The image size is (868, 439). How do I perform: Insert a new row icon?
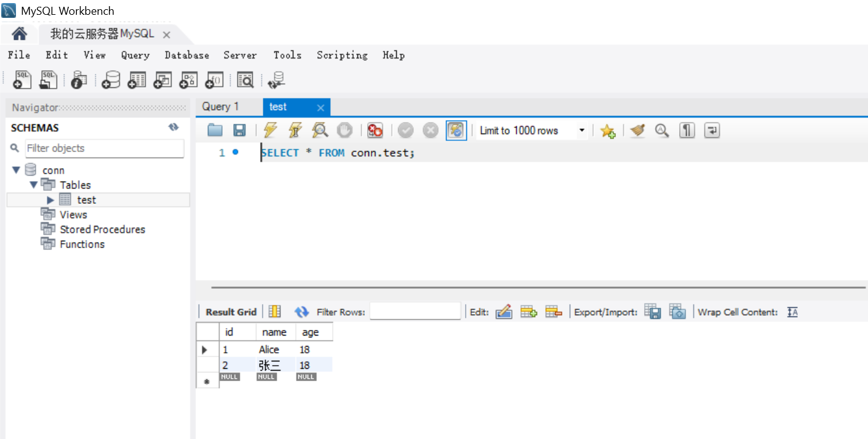529,312
